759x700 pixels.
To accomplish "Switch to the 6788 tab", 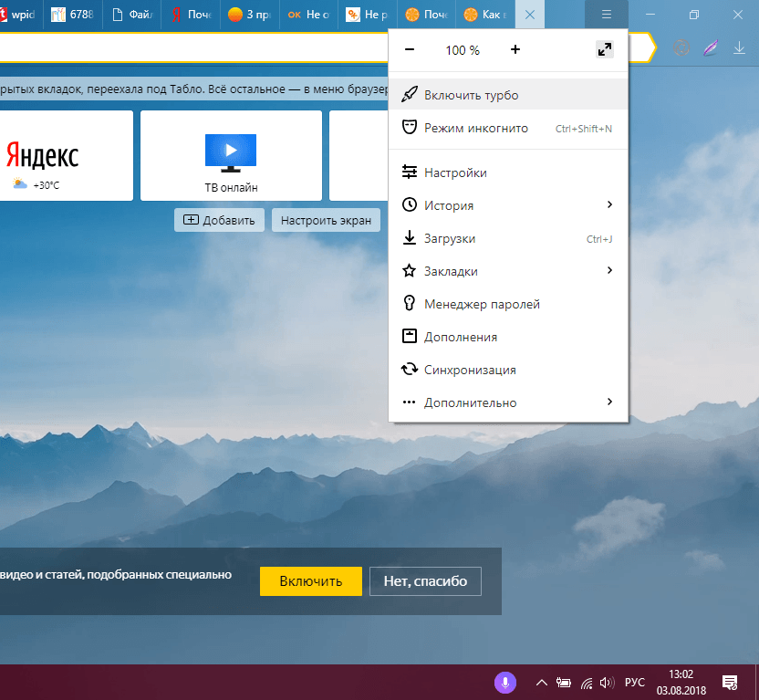I will pos(73,15).
